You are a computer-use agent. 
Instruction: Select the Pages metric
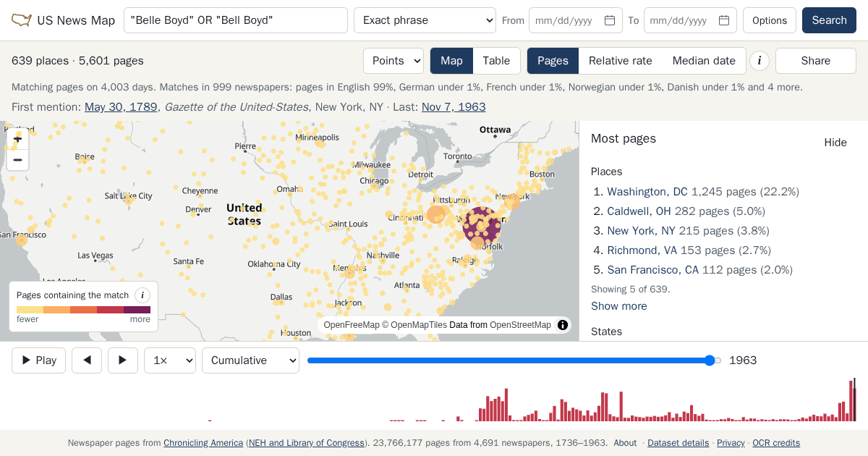coord(553,61)
